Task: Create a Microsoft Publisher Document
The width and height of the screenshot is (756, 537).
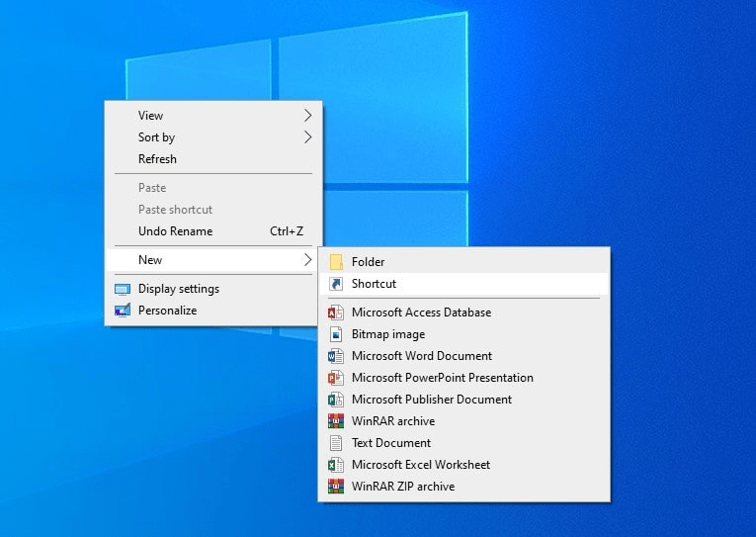Action: 463,400
